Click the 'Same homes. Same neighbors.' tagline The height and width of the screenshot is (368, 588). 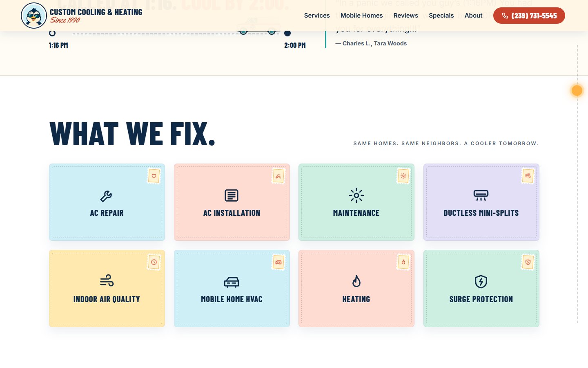(446, 144)
